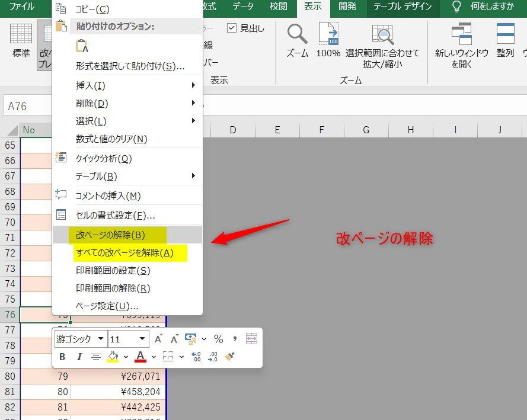The height and width of the screenshot is (420, 527).
Task: Decrease decimal places in mini toolbar
Action: (x=213, y=357)
